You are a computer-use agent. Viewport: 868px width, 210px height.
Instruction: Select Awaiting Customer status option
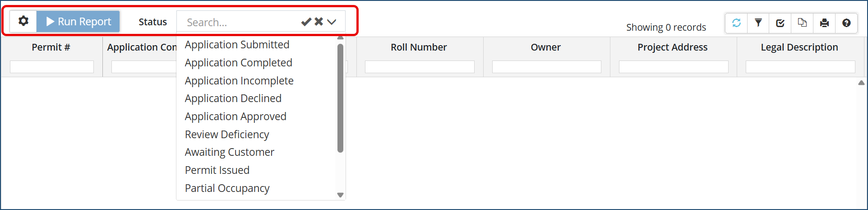coord(229,152)
